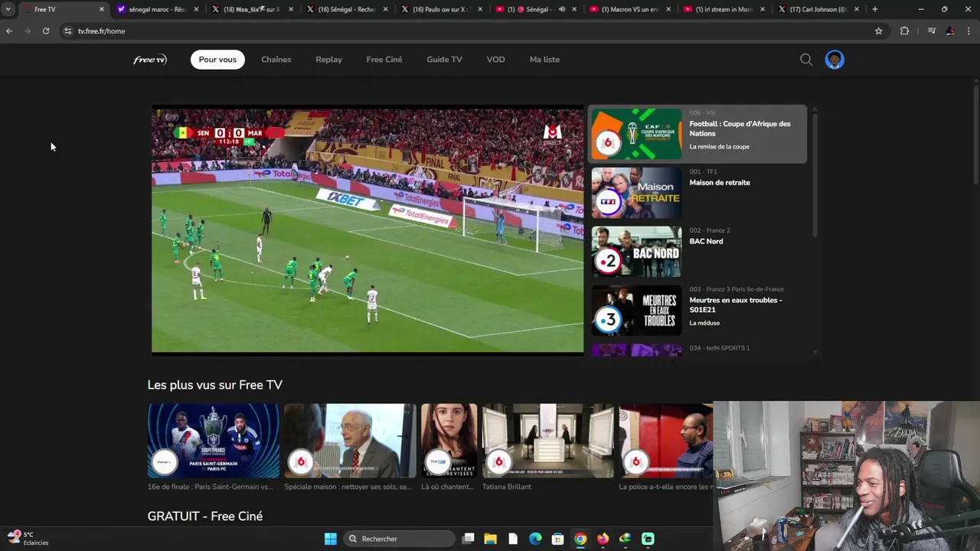Open the Guide TV section
This screenshot has height=551, width=980.
(x=444, y=60)
